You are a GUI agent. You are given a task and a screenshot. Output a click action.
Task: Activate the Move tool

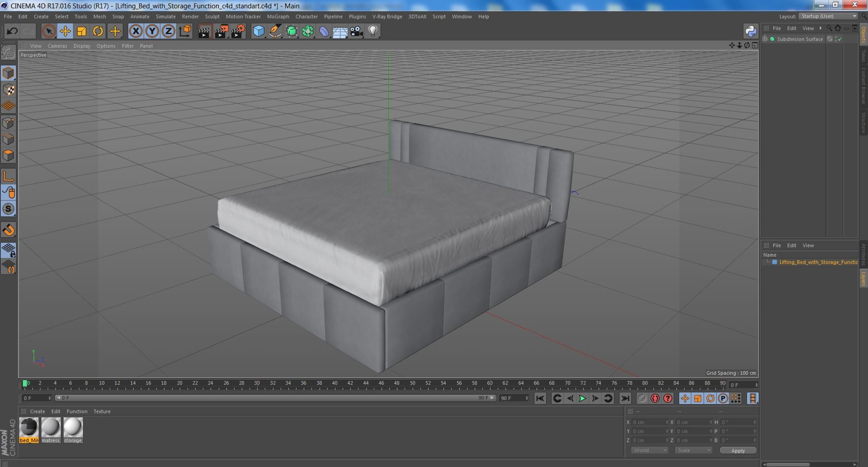click(x=65, y=31)
